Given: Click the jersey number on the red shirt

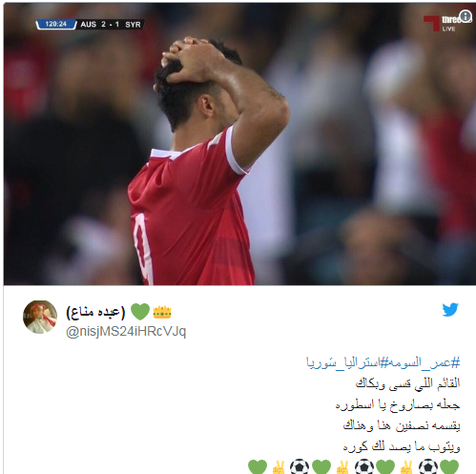Looking at the screenshot, I should 143,249.
